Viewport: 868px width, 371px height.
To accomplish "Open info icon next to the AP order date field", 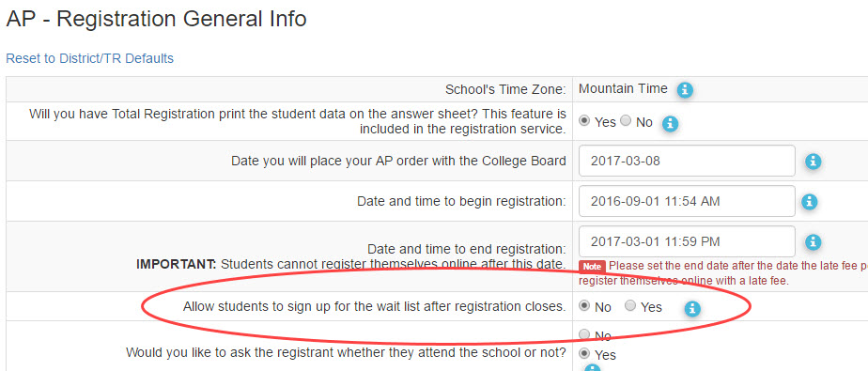I will (x=814, y=162).
